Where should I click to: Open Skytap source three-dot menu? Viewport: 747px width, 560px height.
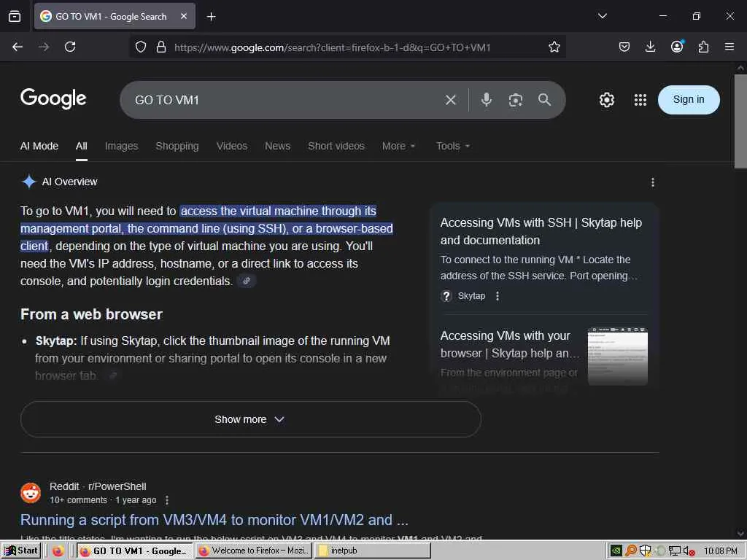click(x=498, y=296)
